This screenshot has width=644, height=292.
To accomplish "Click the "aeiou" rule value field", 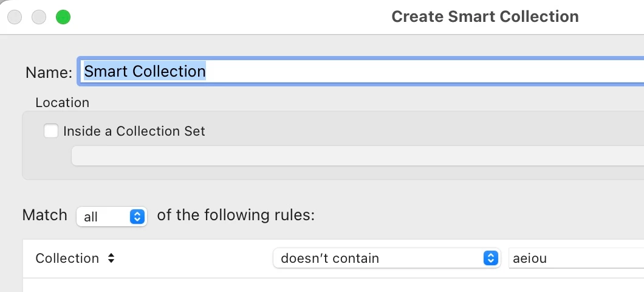I will coord(574,258).
